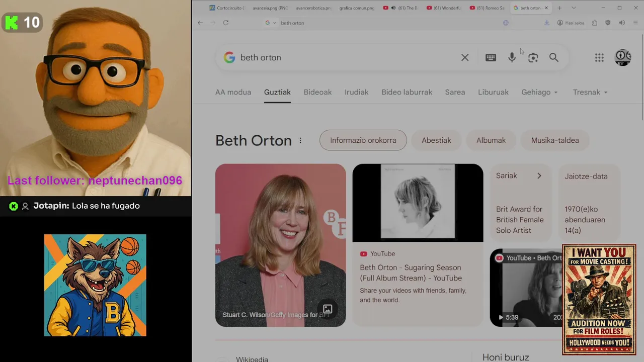This screenshot has height=362, width=644.
Task: Open Sugaring Season album thumbnail
Action: tap(418, 203)
